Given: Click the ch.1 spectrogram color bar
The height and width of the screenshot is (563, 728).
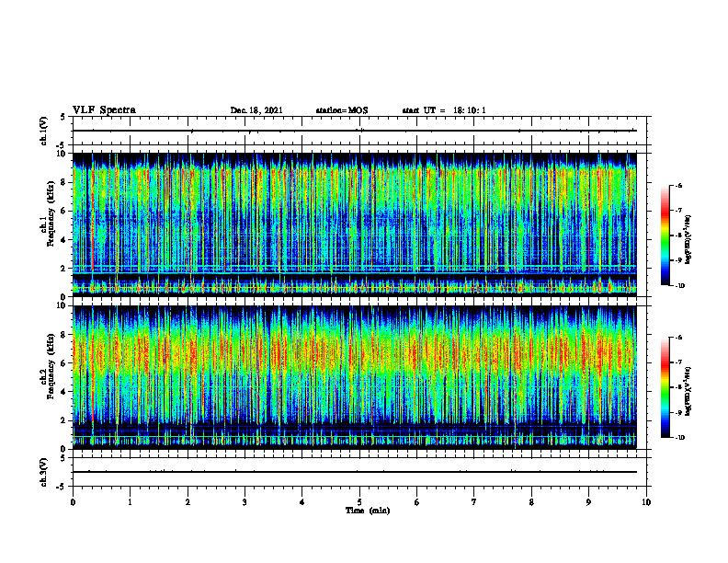Looking at the screenshot, I should pyautogui.click(x=665, y=236).
